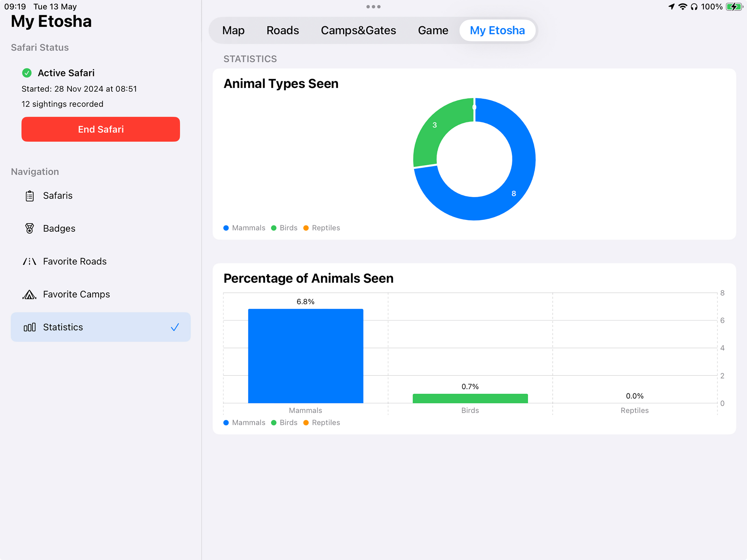This screenshot has width=747, height=560.
Task: Click the STATISTICS section header
Action: tap(250, 59)
